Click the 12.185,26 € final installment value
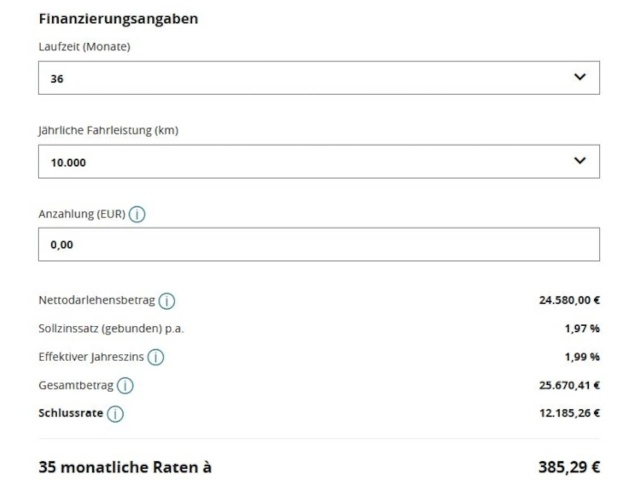 [x=569, y=413]
